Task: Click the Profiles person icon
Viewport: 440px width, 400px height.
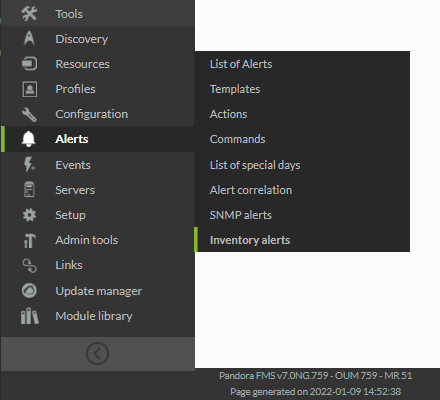Action: [x=29, y=89]
